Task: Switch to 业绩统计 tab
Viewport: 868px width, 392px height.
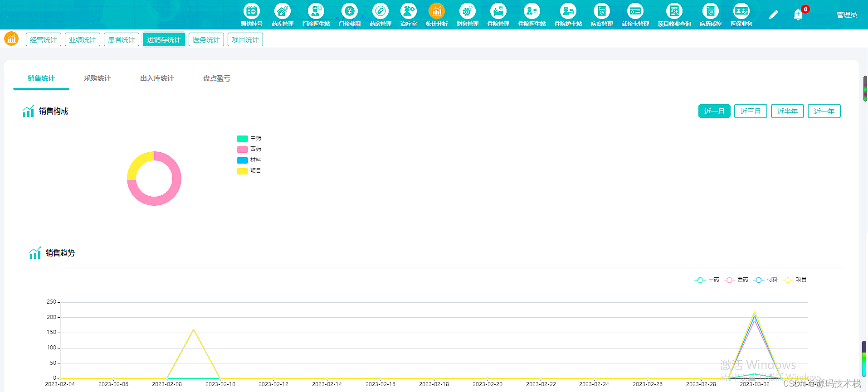Action: click(x=83, y=39)
